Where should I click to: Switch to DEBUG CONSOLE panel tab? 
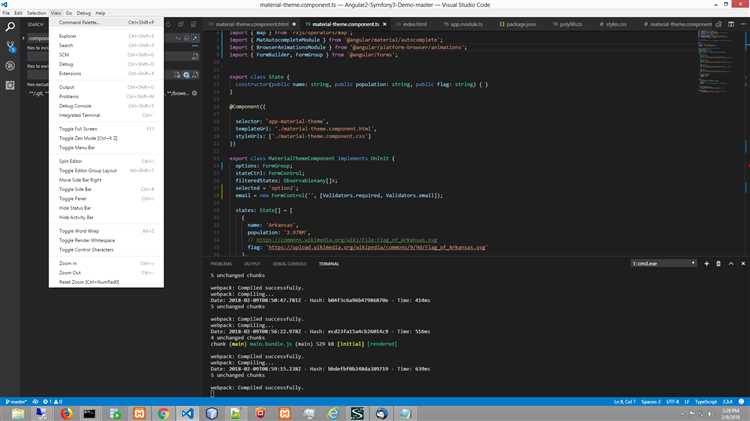(289, 264)
